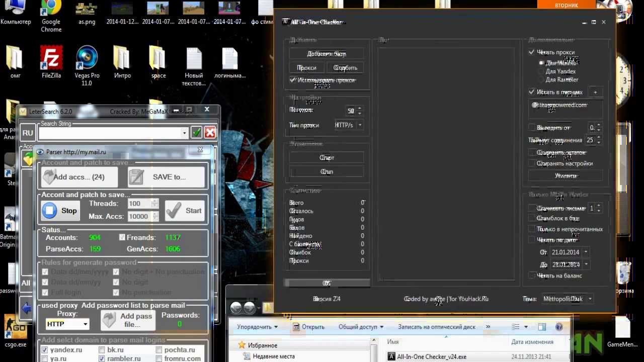Image resolution: width=644 pixels, height=362 pixels.
Task: Click Дата изменения column header
Action: pyautogui.click(x=532, y=342)
